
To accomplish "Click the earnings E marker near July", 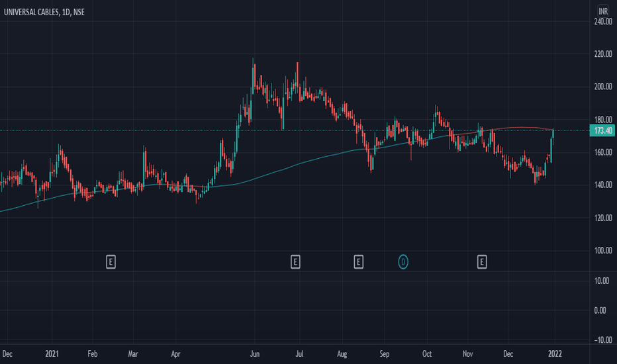I will (x=295, y=262).
